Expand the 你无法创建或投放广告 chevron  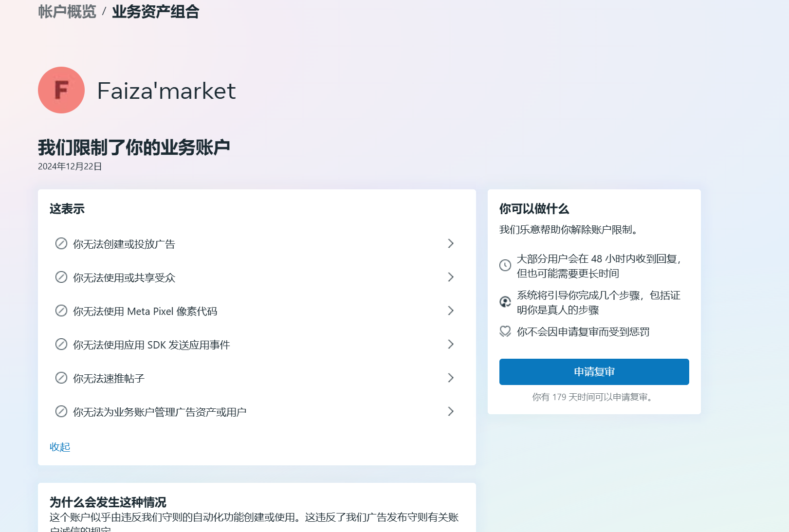click(451, 243)
